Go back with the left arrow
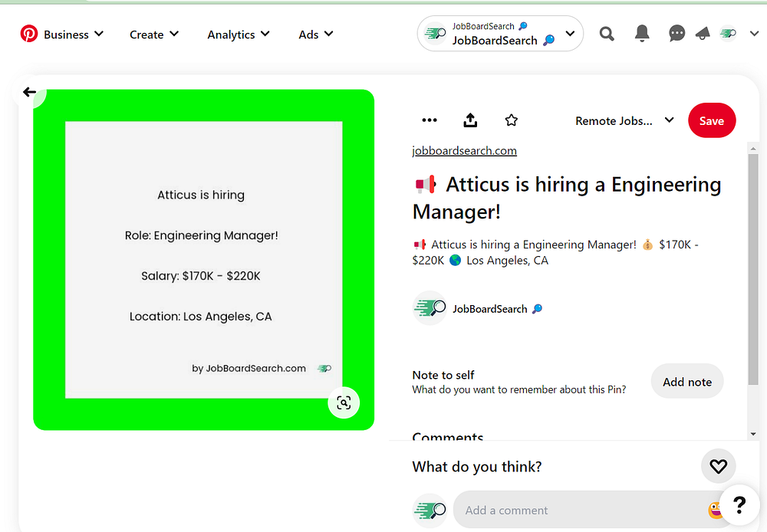This screenshot has height=532, width=767. 29,92
